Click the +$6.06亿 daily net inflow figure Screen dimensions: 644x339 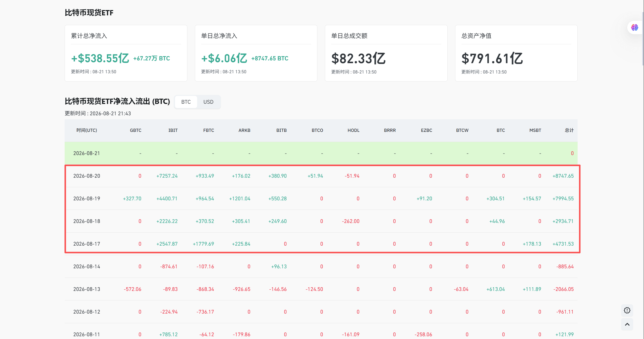point(224,58)
